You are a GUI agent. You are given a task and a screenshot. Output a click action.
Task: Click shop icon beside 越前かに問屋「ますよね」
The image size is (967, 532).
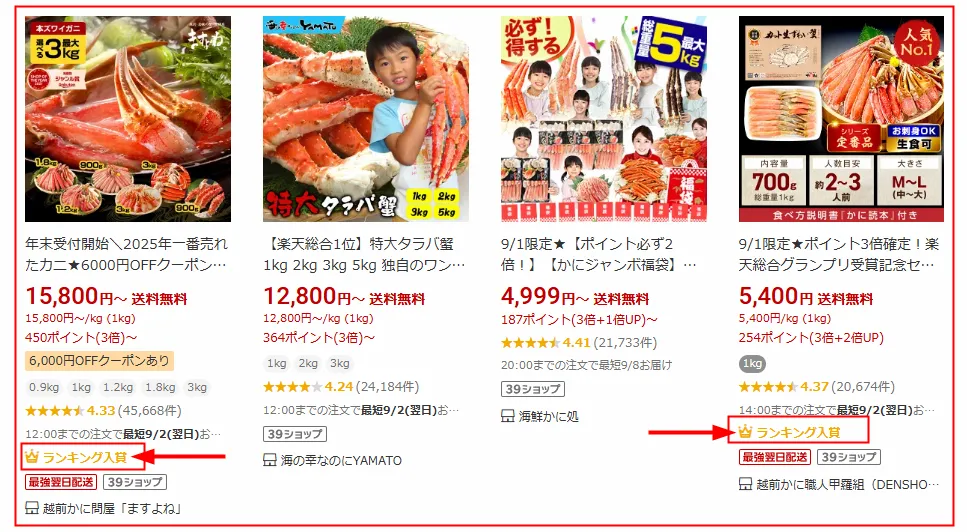click(x=31, y=508)
